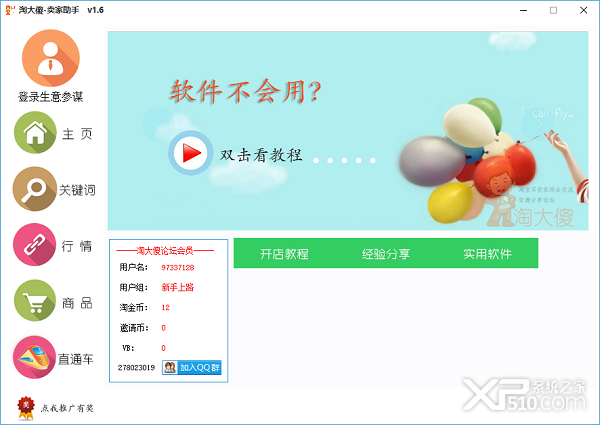Click the award medal promotion icon
600x425 pixels.
click(x=26, y=408)
